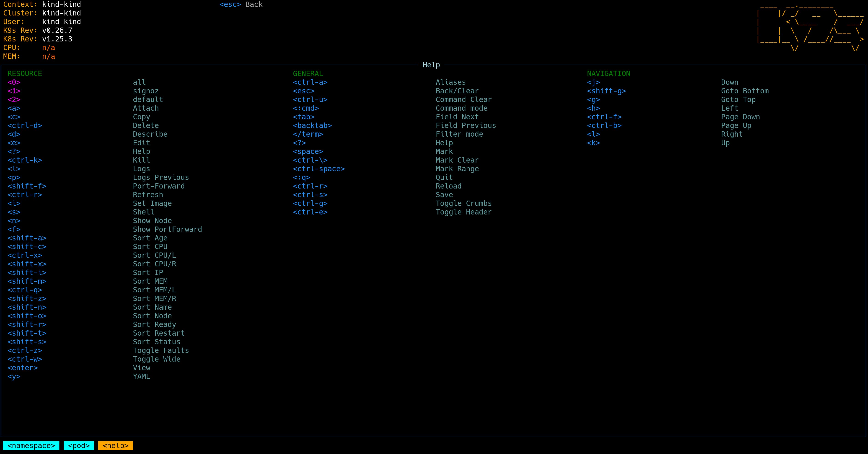Click the 'signoz' namespace entry
The height and width of the screenshot is (454, 868).
(145, 91)
